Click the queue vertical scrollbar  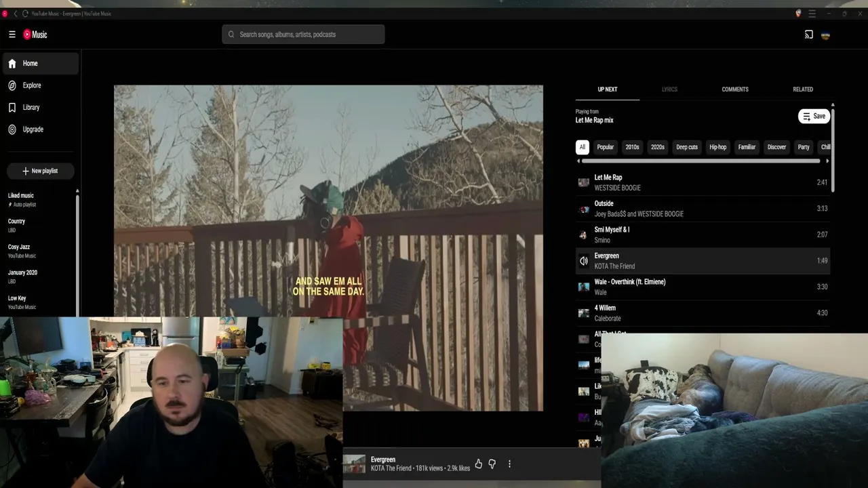point(832,150)
